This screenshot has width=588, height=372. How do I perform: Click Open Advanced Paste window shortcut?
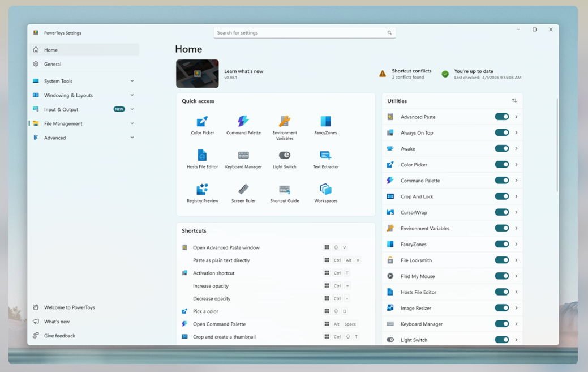[x=276, y=247]
